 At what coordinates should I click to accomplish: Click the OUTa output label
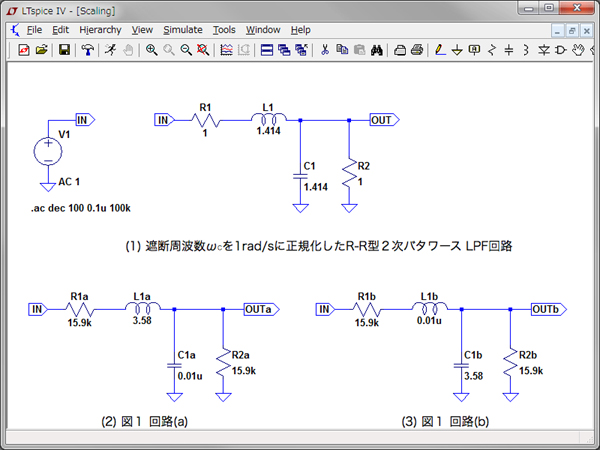pyautogui.click(x=260, y=309)
